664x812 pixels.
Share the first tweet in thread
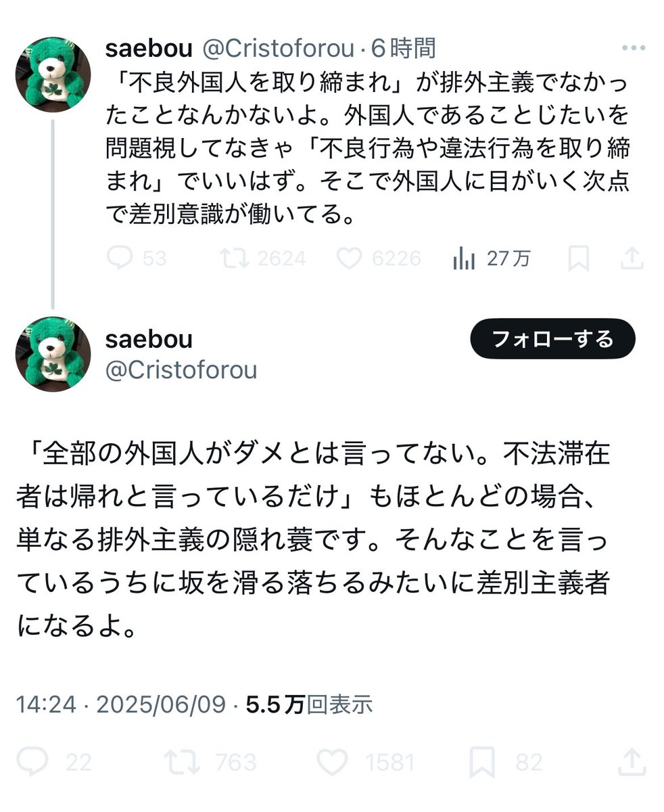[632, 258]
